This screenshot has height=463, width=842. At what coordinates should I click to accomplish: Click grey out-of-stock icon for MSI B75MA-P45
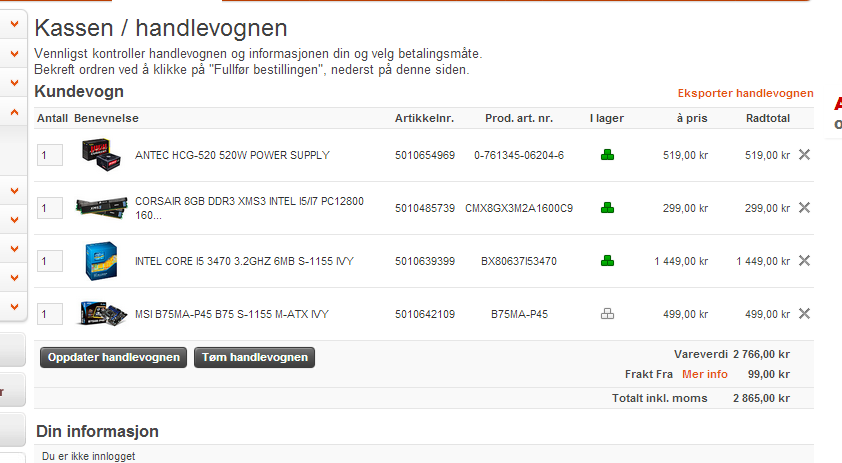click(x=607, y=314)
